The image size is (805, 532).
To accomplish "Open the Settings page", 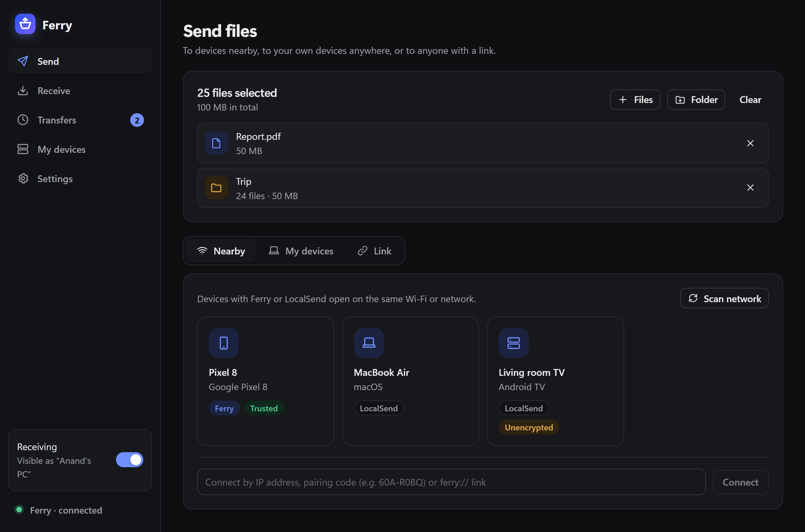I will [80, 179].
